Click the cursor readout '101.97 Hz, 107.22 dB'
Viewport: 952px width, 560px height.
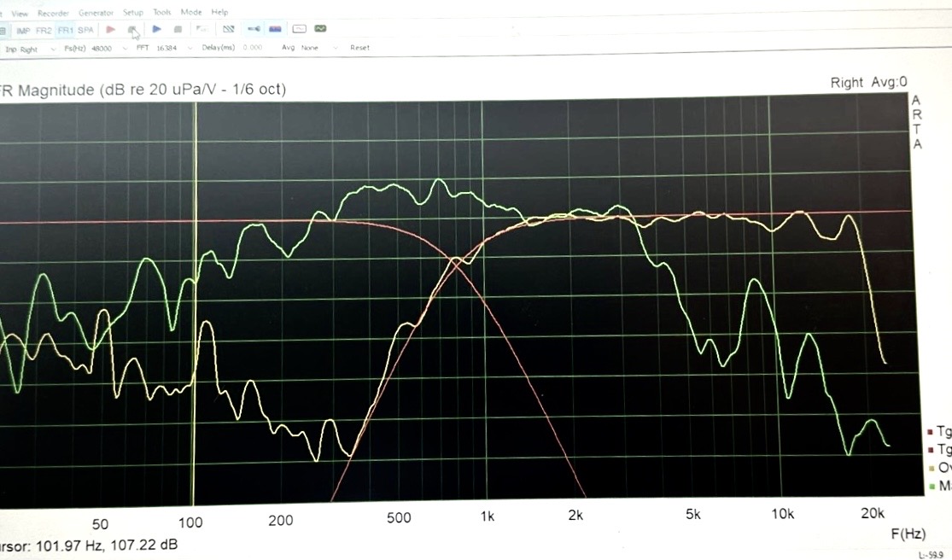[107, 545]
